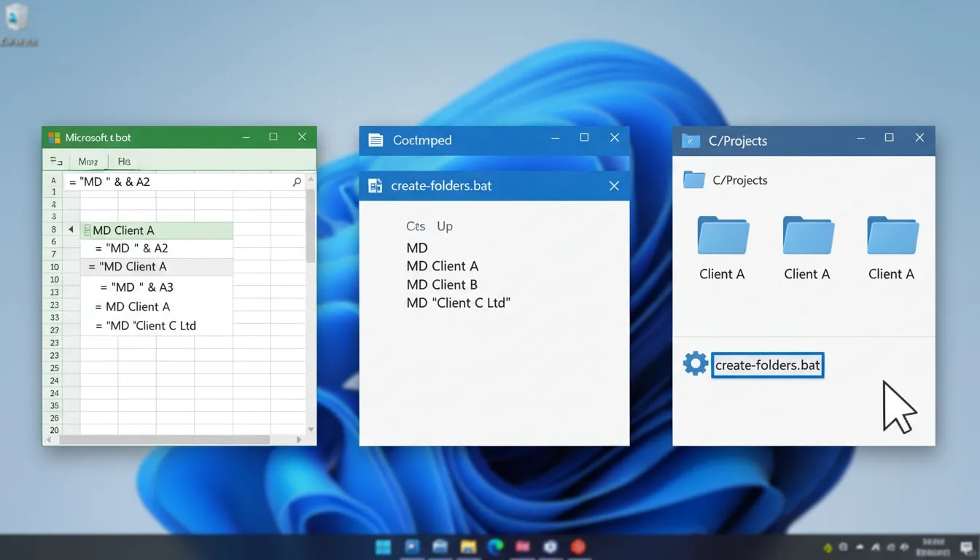
Task: Click the Excel logo in the spreadsheet title bar
Action: pos(54,137)
